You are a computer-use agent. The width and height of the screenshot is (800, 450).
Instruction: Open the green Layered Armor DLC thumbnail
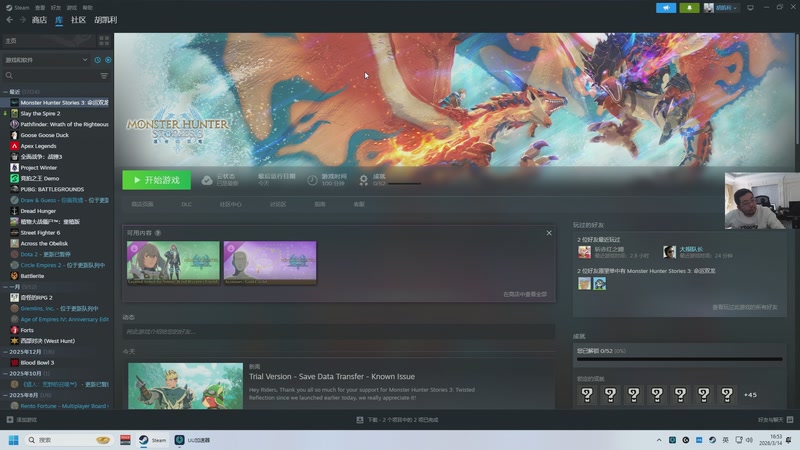(x=173, y=262)
